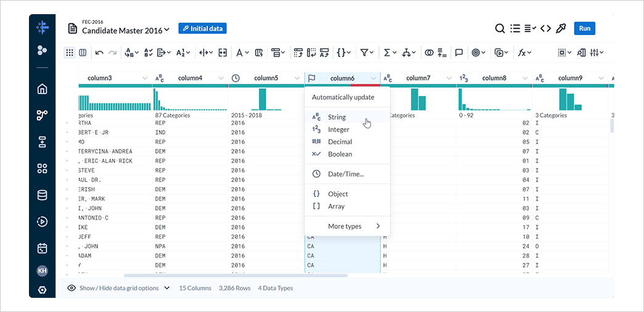Open the extract/export column tool dropdown
The width and height of the screenshot is (644, 312).
[165, 52]
